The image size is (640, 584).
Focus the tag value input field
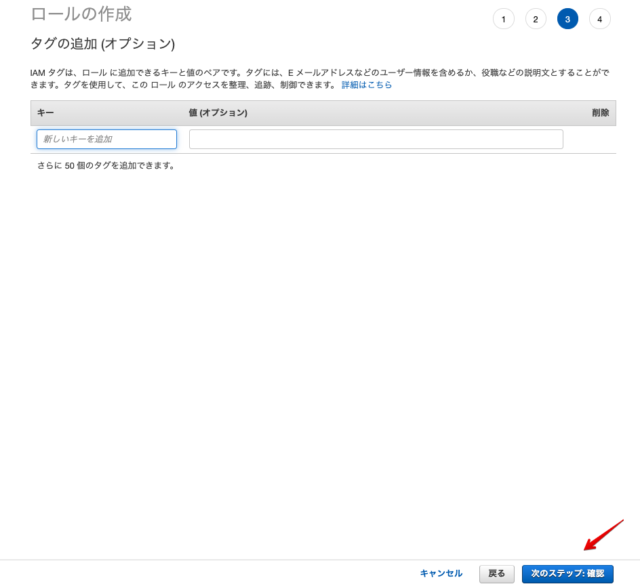tap(376, 139)
